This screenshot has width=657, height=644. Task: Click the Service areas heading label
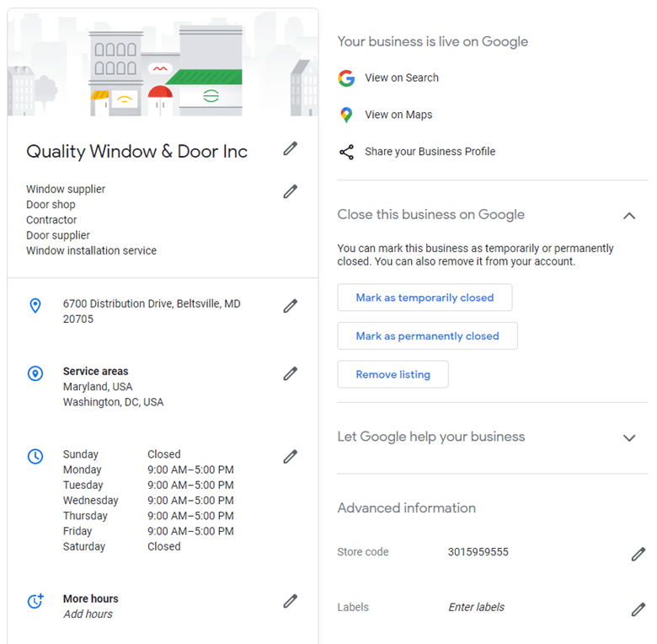point(95,372)
